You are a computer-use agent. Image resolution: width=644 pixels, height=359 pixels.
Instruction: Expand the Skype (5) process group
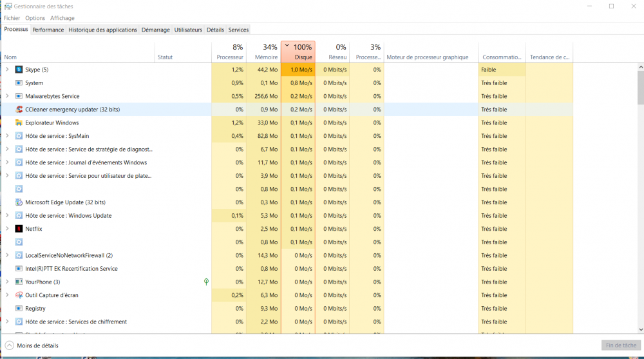(x=7, y=70)
